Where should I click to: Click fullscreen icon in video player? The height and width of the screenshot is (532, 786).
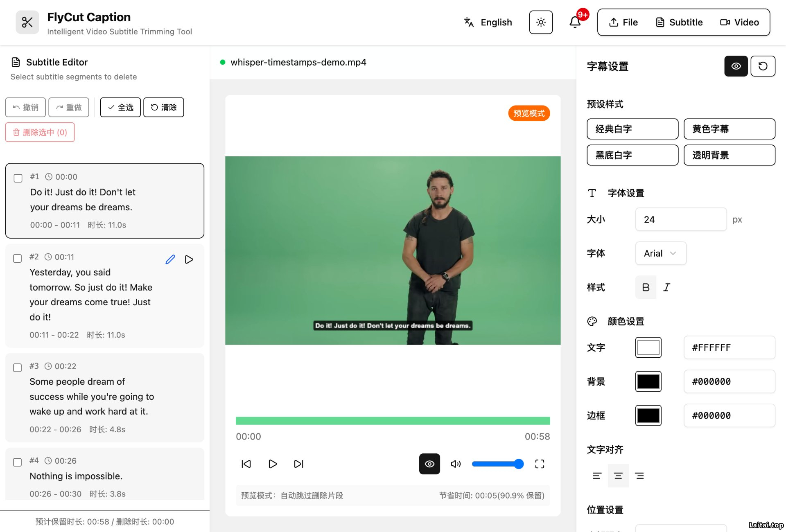[540, 464]
